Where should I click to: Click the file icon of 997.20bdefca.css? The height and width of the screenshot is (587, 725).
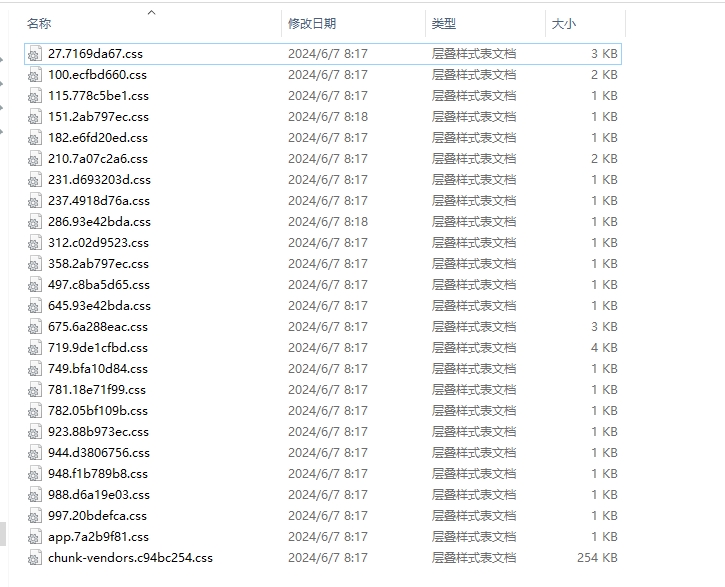click(34, 516)
